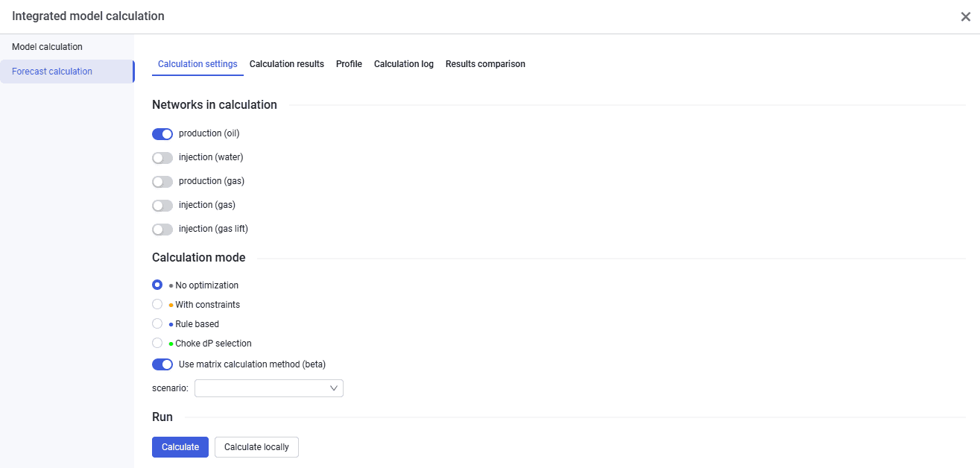Click the blue Calculate button
980x468 pixels.
point(180,447)
